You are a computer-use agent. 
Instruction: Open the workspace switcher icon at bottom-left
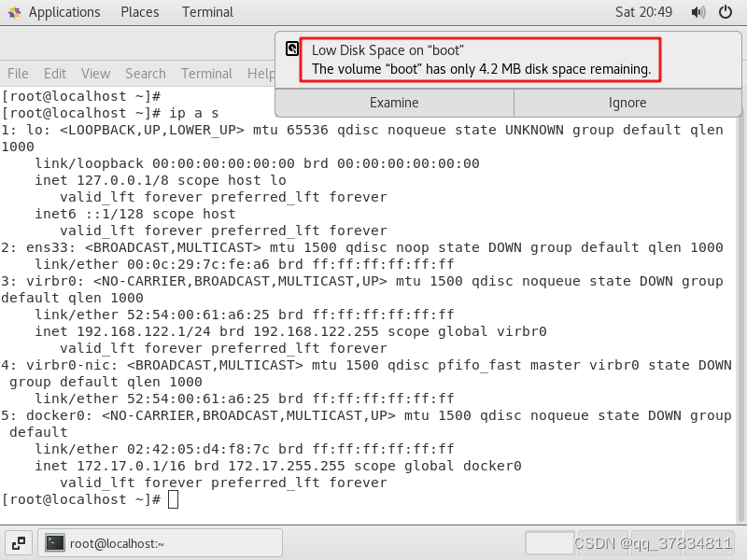point(18,541)
